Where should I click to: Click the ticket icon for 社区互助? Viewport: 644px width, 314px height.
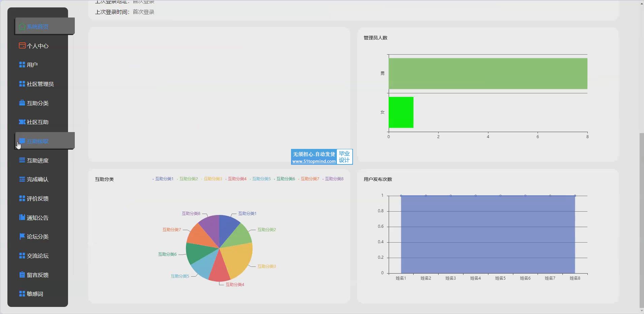pos(22,122)
